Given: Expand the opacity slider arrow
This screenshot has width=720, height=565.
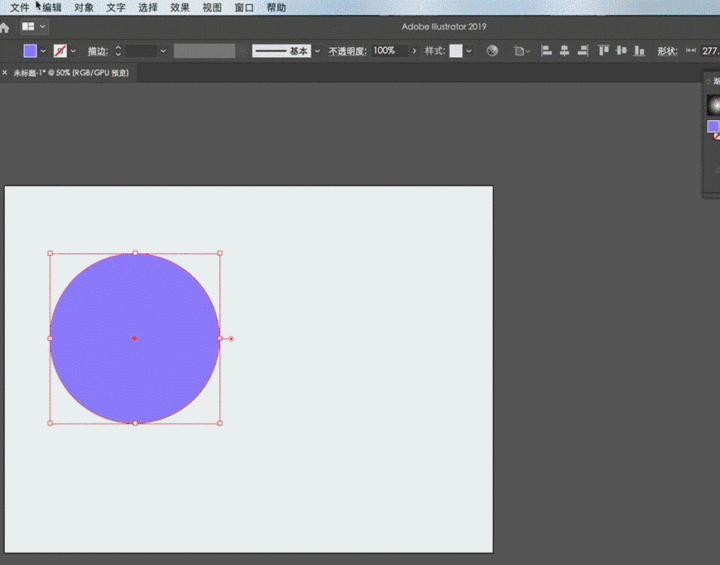Looking at the screenshot, I should coord(414,51).
